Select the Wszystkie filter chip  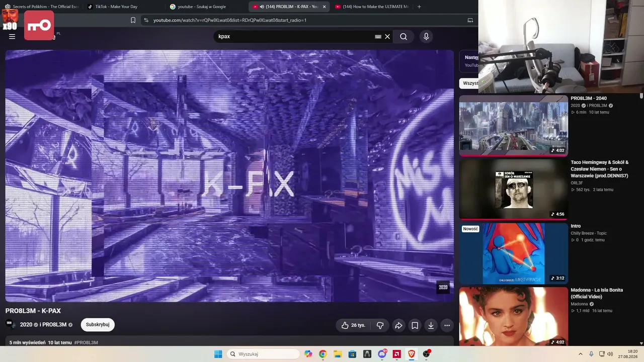[x=470, y=83]
